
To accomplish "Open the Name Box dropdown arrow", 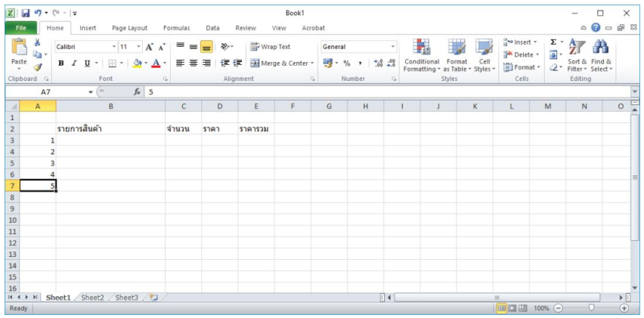I will (91, 92).
